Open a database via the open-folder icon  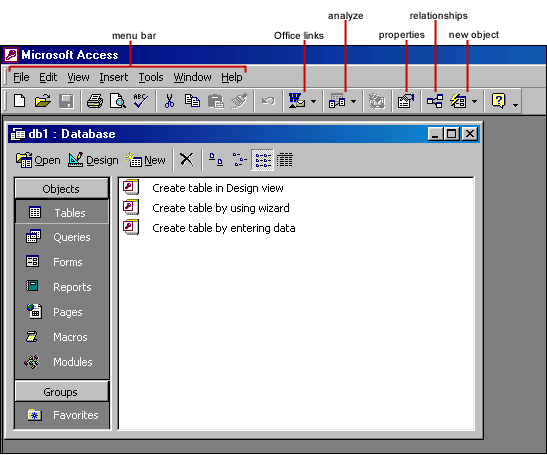tap(43, 101)
